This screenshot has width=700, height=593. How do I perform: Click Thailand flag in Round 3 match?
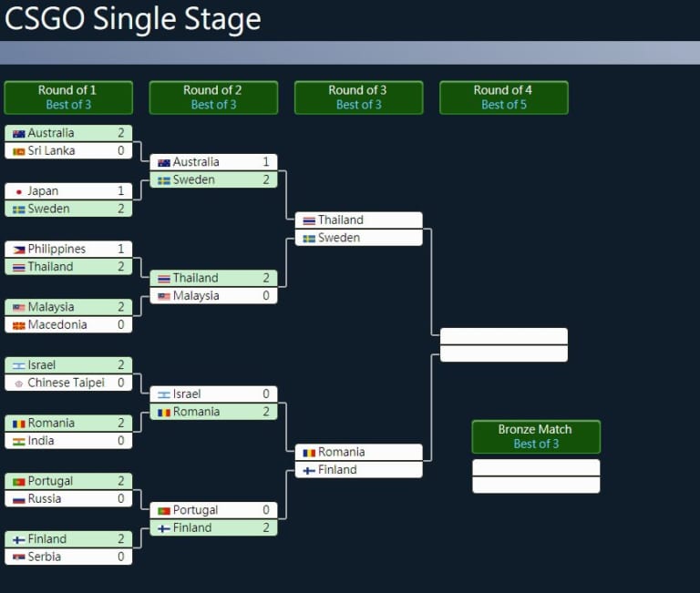(x=309, y=220)
